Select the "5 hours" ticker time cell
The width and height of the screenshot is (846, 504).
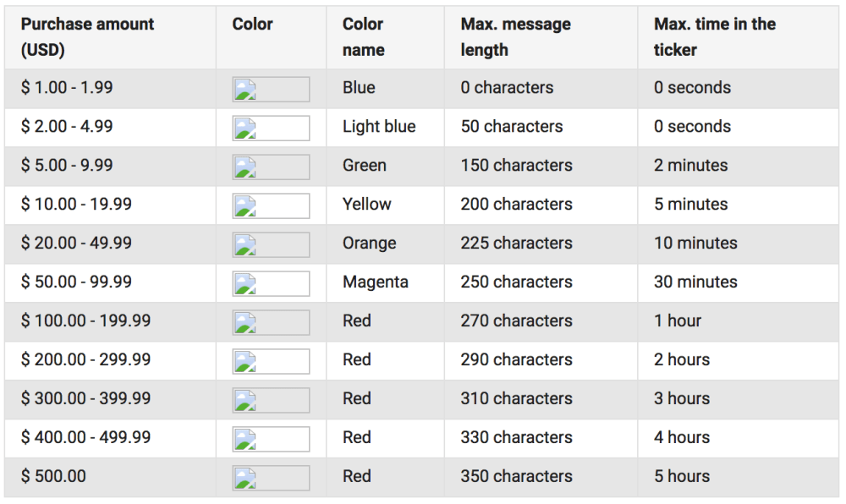pos(681,476)
